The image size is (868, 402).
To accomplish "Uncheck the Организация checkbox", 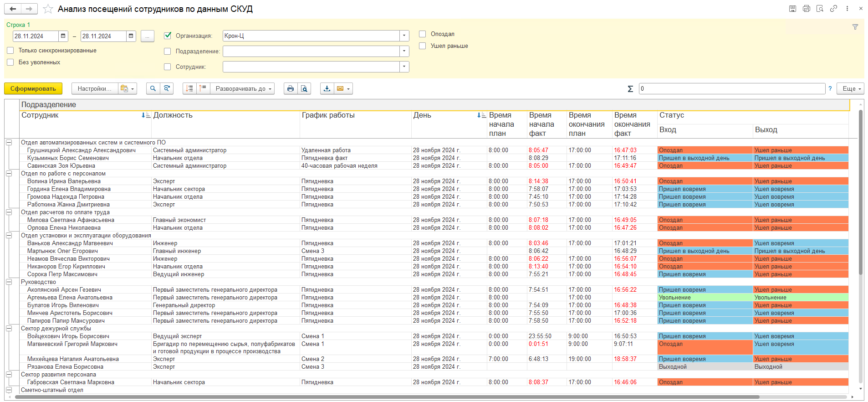I will point(168,36).
